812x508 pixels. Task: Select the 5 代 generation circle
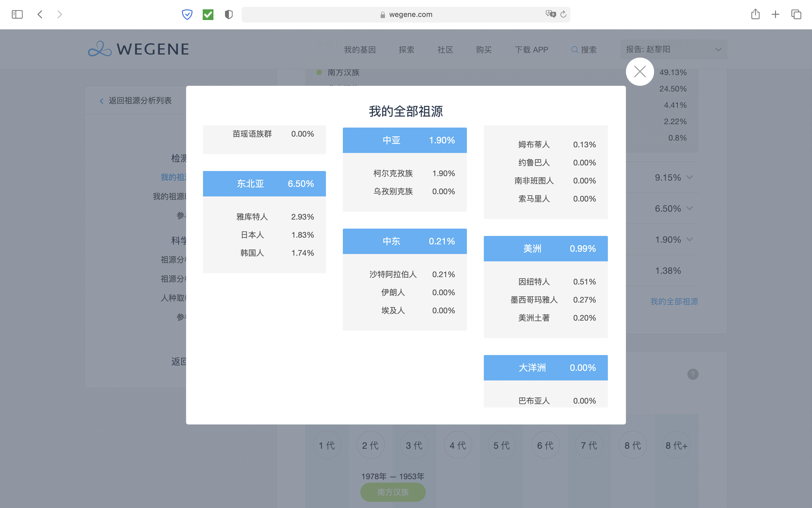pos(502,445)
